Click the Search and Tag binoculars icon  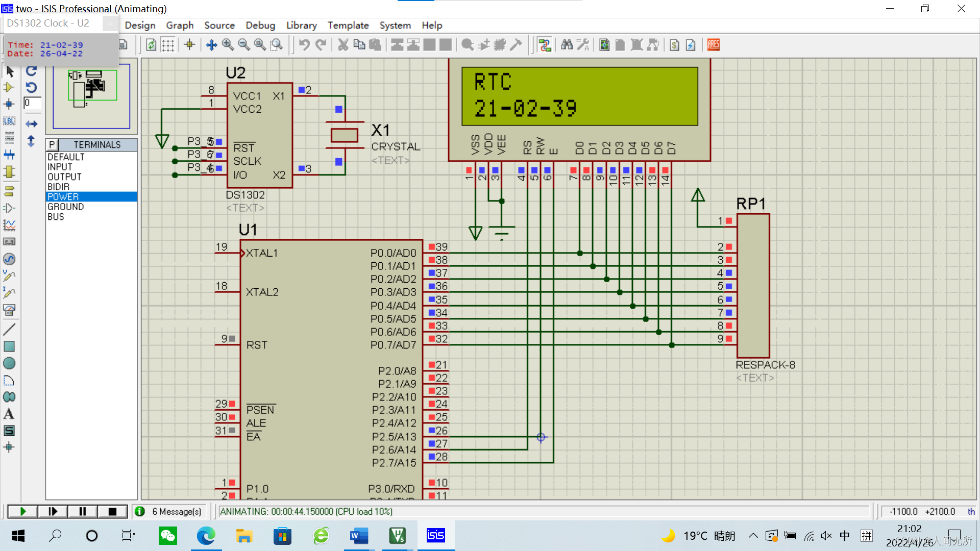567,45
